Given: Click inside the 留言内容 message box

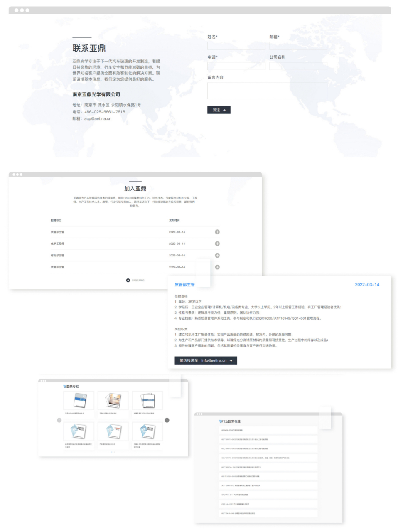Looking at the screenshot, I should [267, 91].
